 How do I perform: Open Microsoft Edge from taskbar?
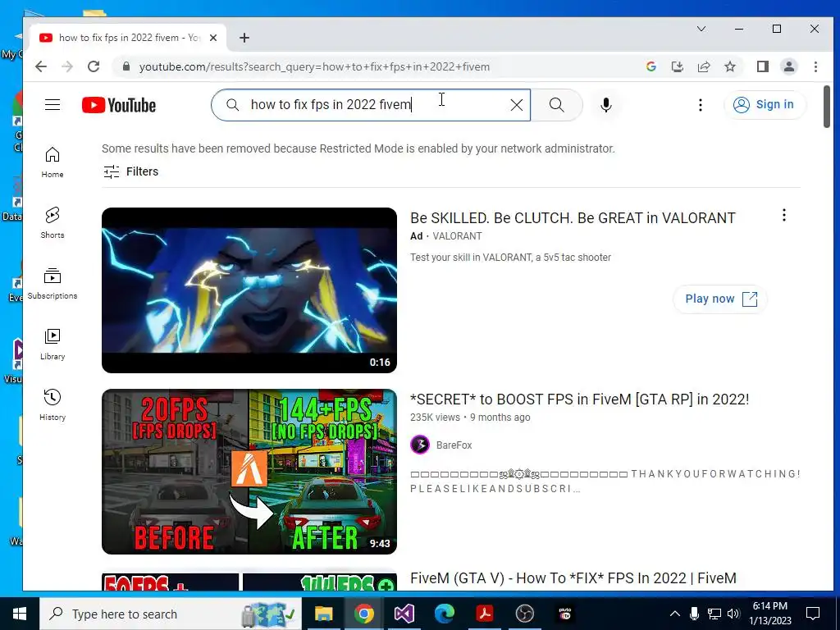tap(444, 614)
